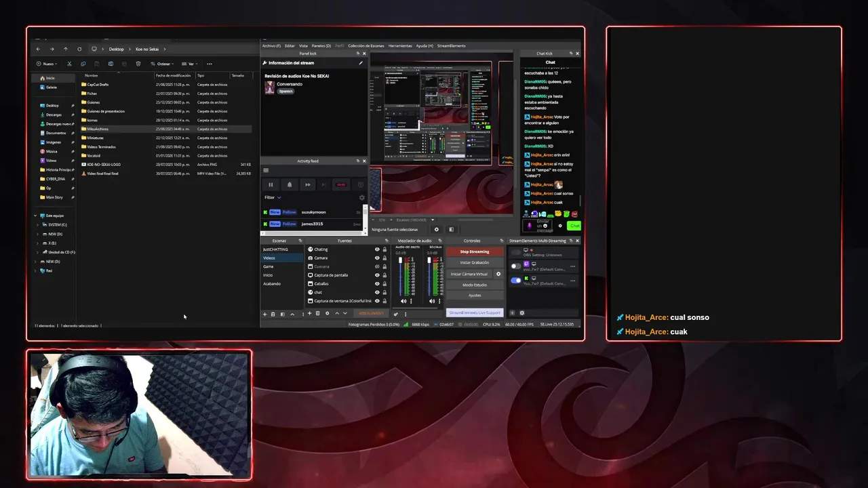Click Iniciar Grabación button

(x=475, y=262)
